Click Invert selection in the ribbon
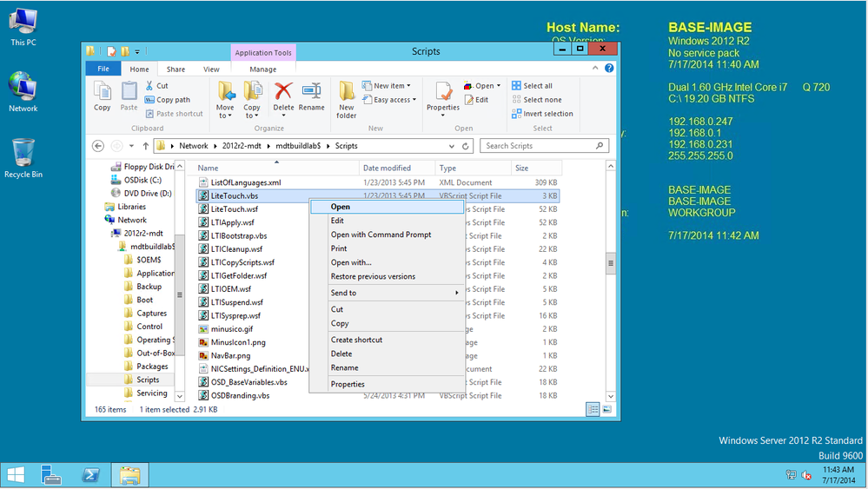This screenshot has height=489, width=868. click(x=542, y=114)
